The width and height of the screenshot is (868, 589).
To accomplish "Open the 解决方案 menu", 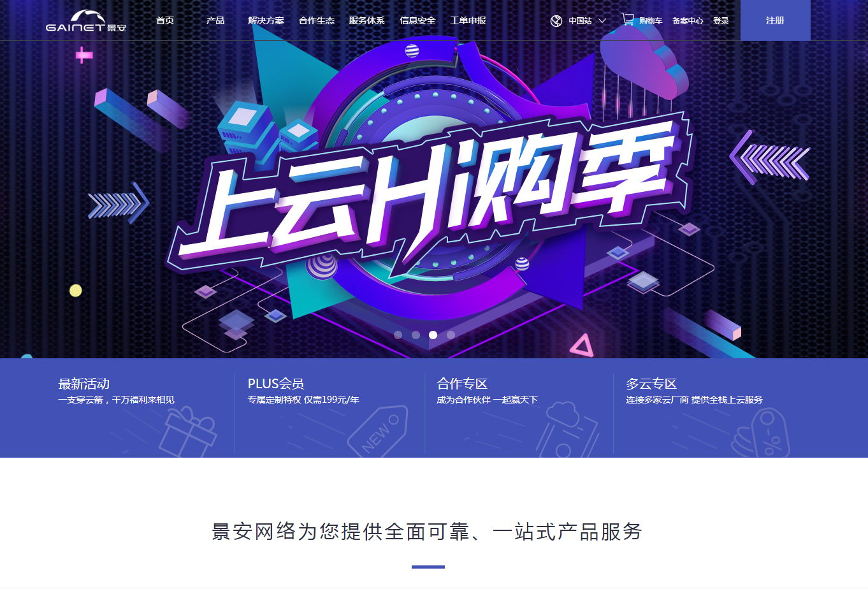I will pos(266,20).
